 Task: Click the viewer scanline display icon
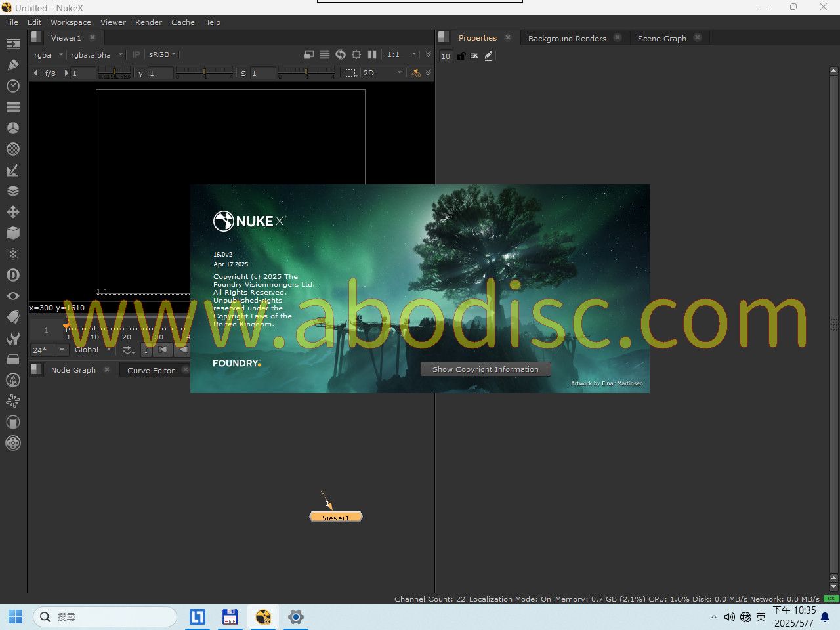325,54
